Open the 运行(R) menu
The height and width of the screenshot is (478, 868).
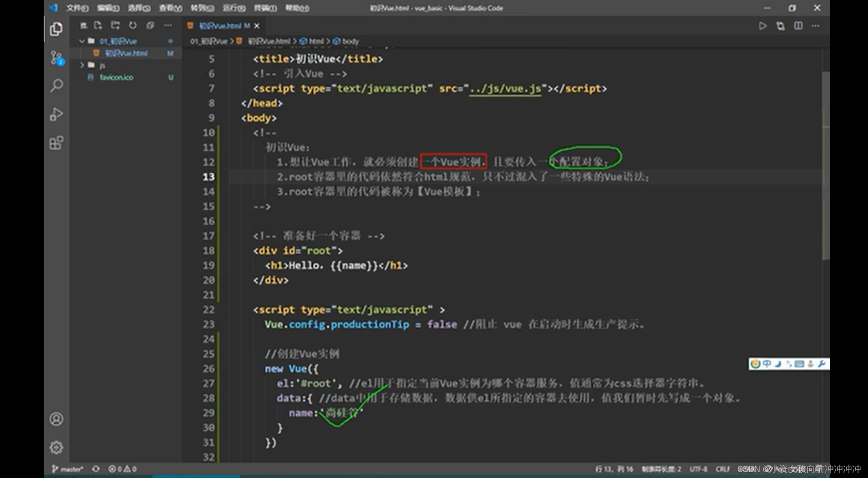(x=234, y=8)
